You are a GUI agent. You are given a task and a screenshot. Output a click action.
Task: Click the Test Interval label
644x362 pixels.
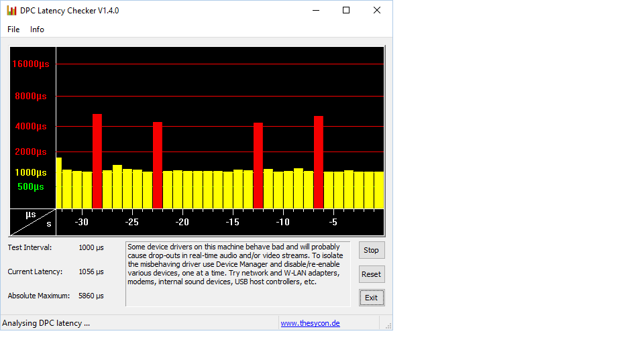click(x=30, y=247)
